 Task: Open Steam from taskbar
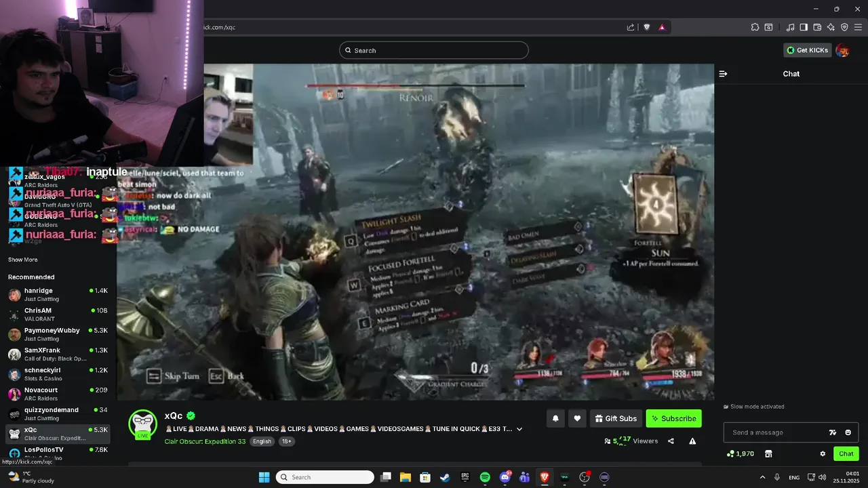tap(445, 477)
